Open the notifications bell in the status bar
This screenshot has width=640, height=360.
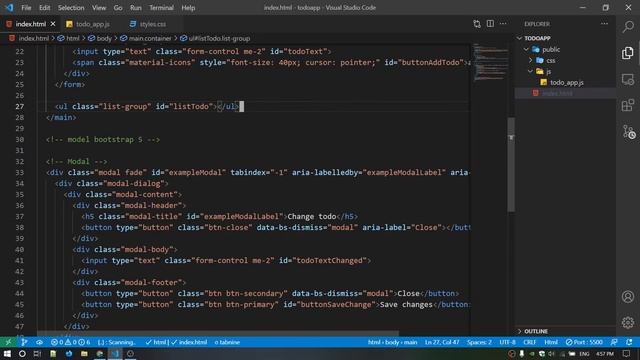(x=629, y=342)
